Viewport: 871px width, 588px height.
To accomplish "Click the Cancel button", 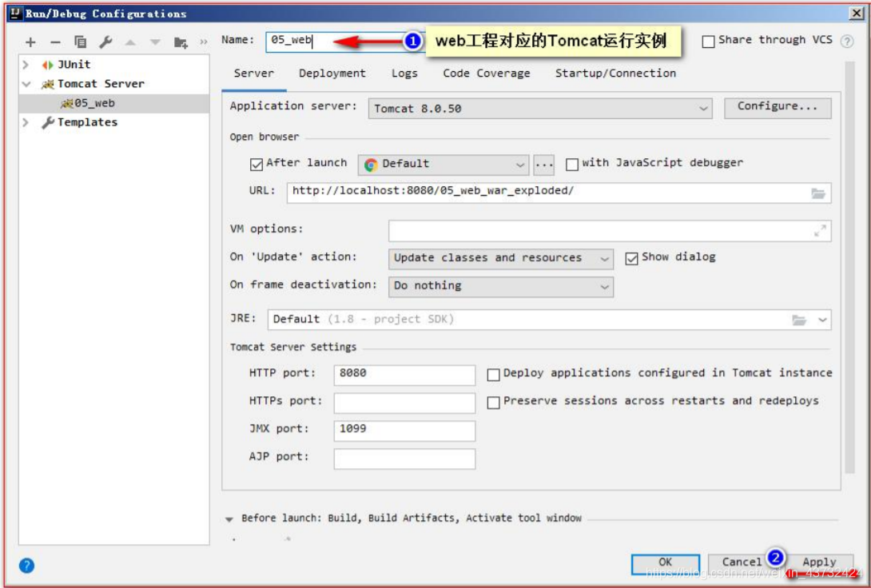I will 742,562.
